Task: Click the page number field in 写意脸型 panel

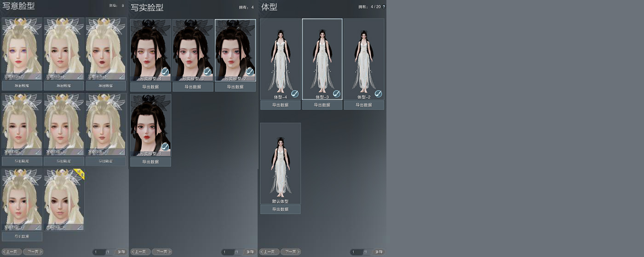Action: click(x=99, y=252)
